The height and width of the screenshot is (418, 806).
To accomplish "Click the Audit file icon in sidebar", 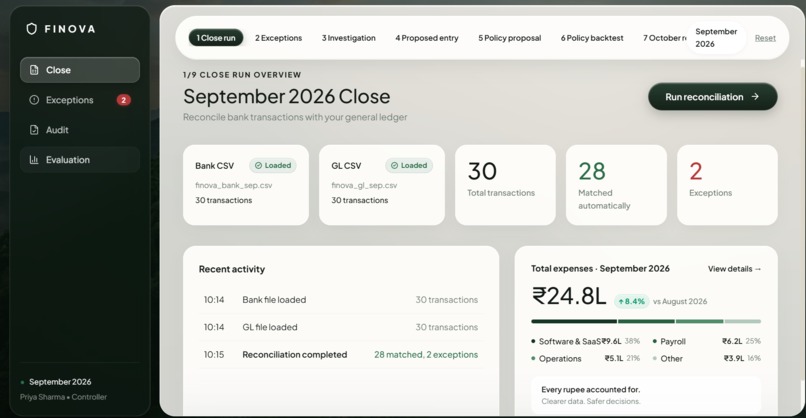I will (x=34, y=130).
